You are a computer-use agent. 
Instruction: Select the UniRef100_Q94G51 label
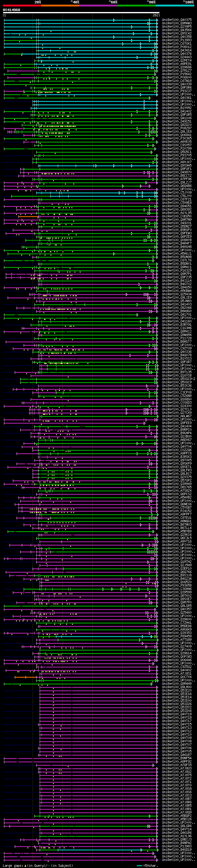point(177,206)
